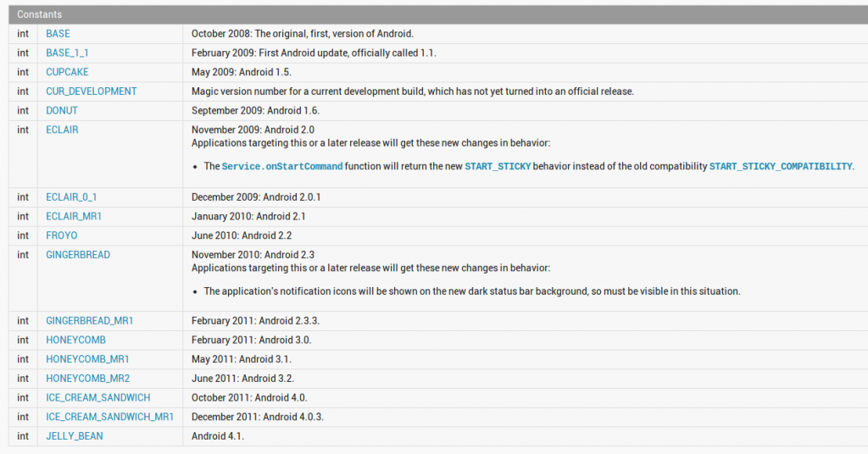Click 'Applications targeting' sentence under GINGERBREAD
Viewport: 868px width, 454px height.
pos(371,269)
